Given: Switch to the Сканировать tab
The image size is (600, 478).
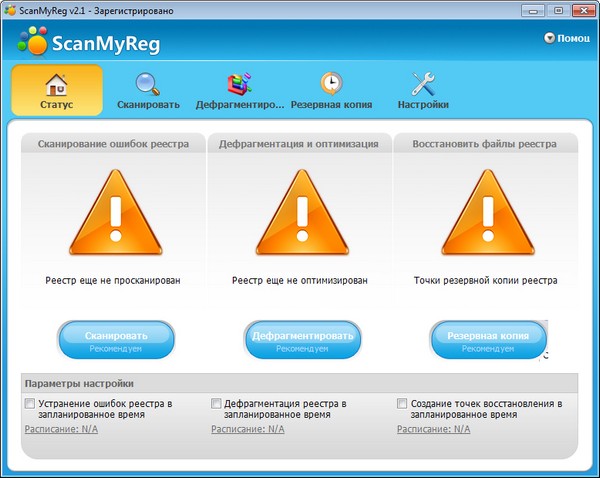Looking at the screenshot, I should point(148,90).
